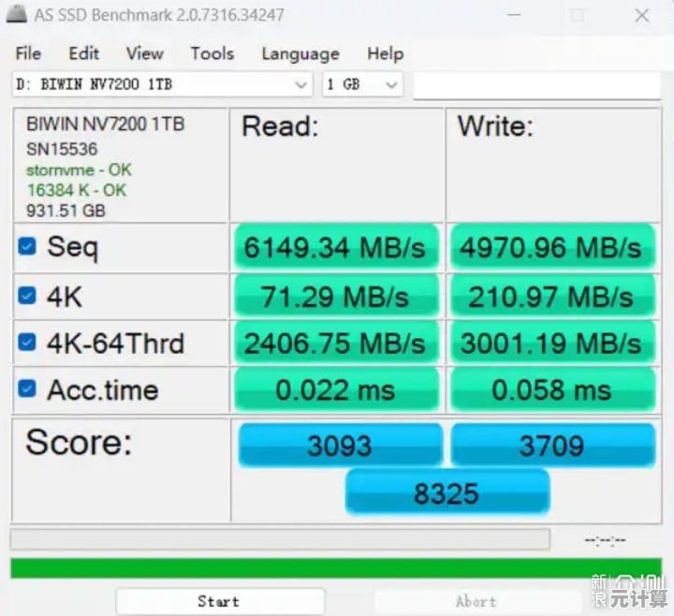Open the Edit menu
Screen dimensions: 674x616
(x=84, y=53)
